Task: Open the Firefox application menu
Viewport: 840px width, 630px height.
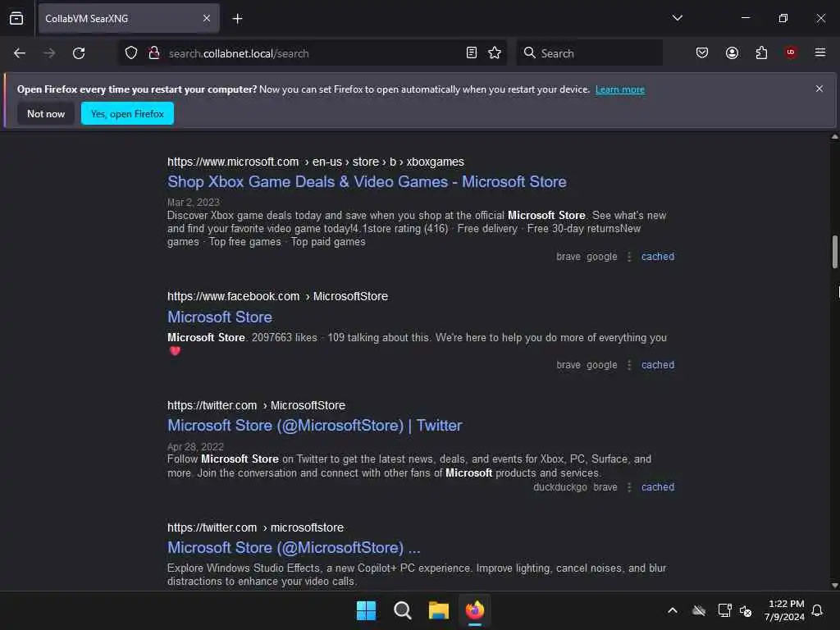Action: [820, 52]
